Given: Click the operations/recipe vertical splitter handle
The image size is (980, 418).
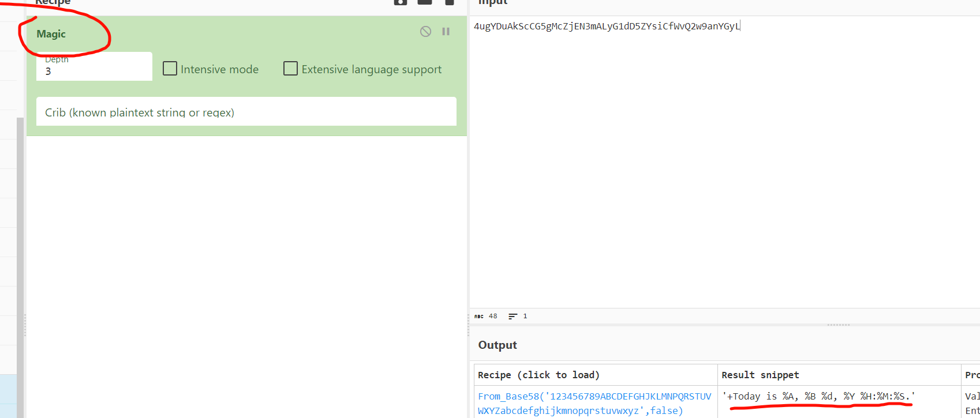Looking at the screenshot, I should click(25, 326).
